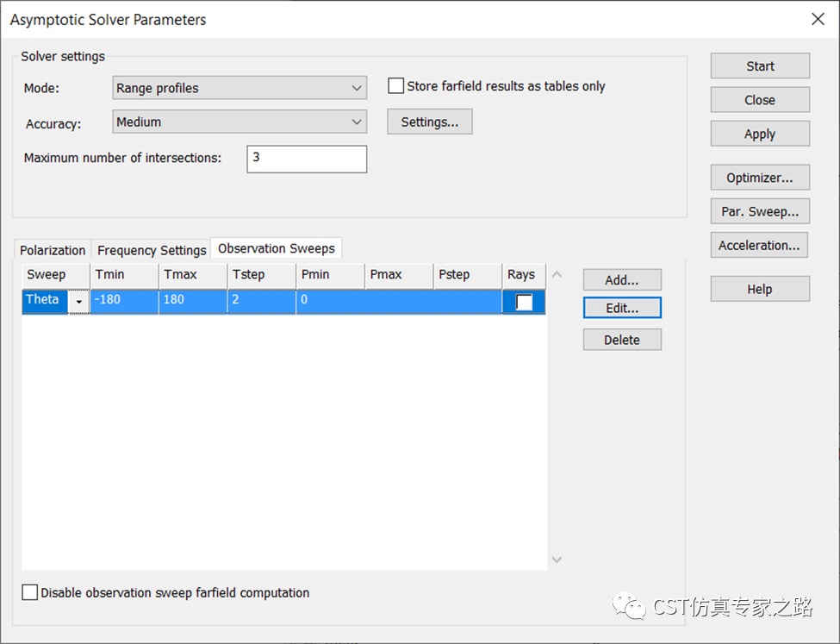The width and height of the screenshot is (840, 644).
Task: Enable Disable observation sweep farfield computation
Action: pyautogui.click(x=30, y=592)
